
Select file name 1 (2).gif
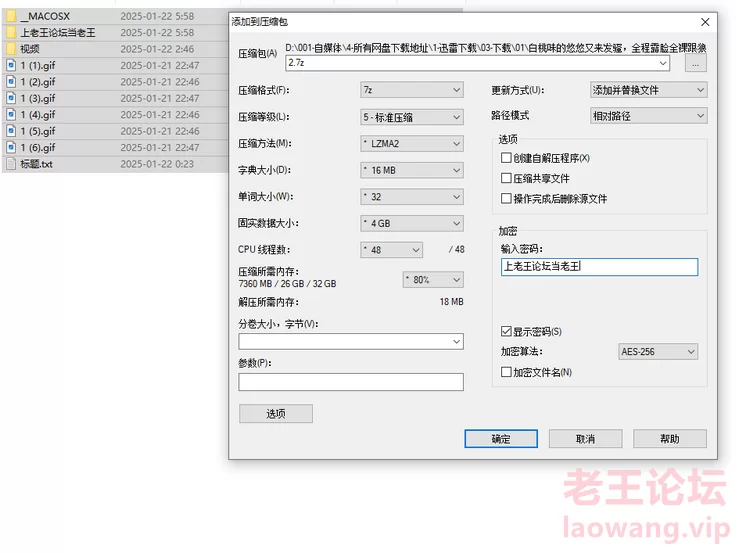pos(38,82)
